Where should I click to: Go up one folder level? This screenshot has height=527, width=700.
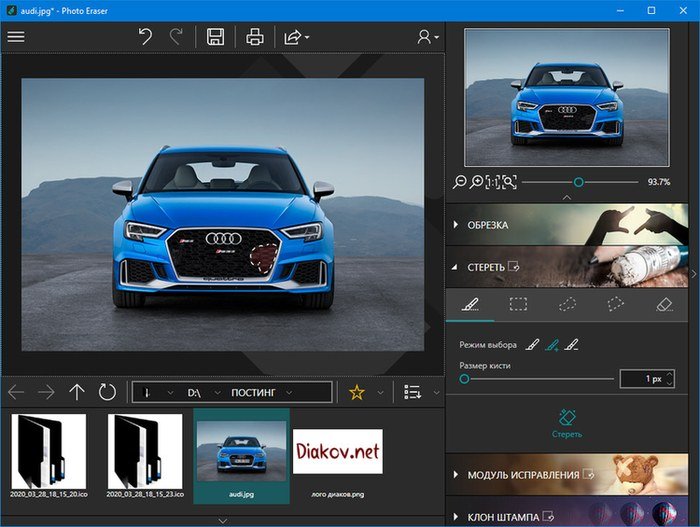[x=77, y=392]
